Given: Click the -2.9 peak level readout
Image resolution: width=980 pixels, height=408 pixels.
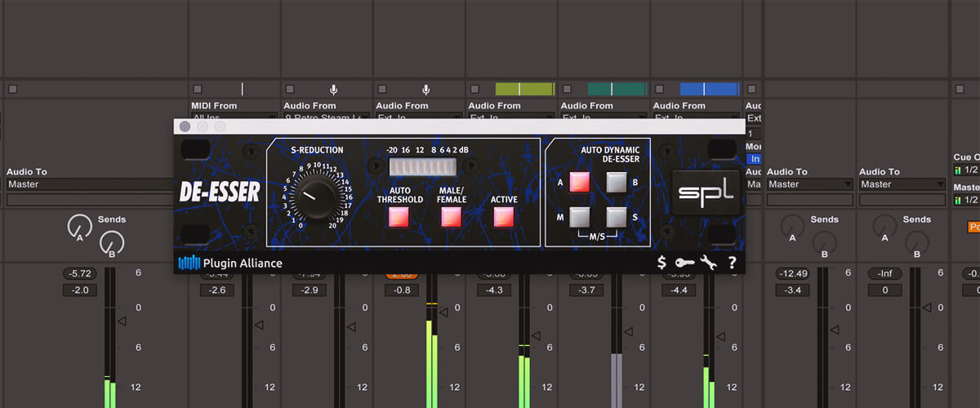Looking at the screenshot, I should 310,290.
